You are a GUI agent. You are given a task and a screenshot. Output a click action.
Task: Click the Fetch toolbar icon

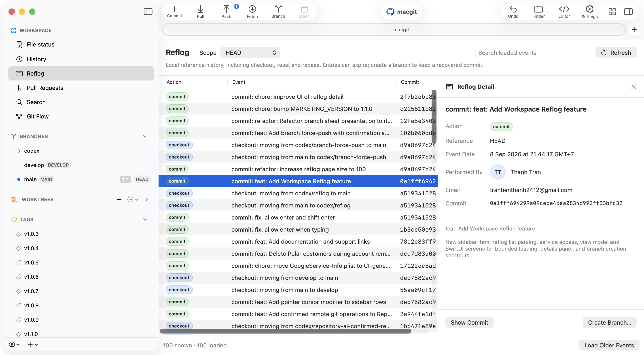252,12
